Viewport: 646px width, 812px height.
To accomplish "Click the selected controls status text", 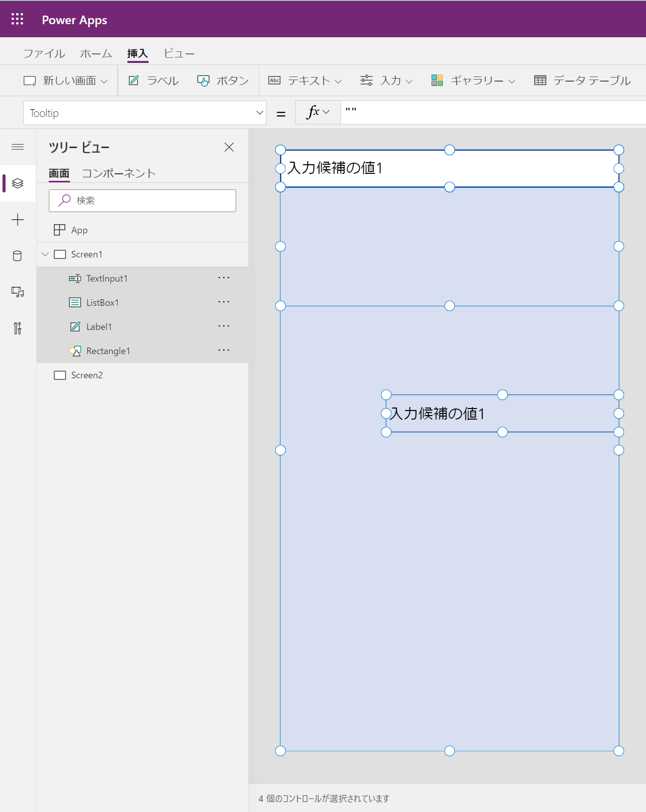I will pos(324,798).
